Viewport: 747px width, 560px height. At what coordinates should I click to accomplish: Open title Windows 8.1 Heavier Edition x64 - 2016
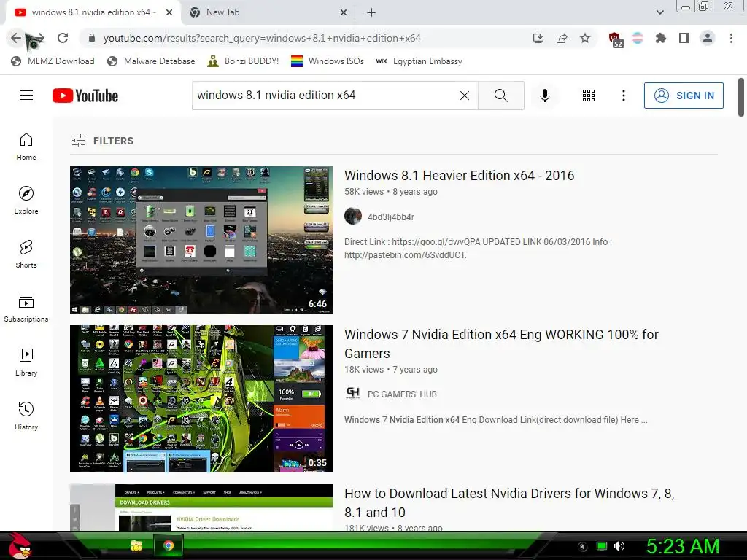tap(460, 176)
